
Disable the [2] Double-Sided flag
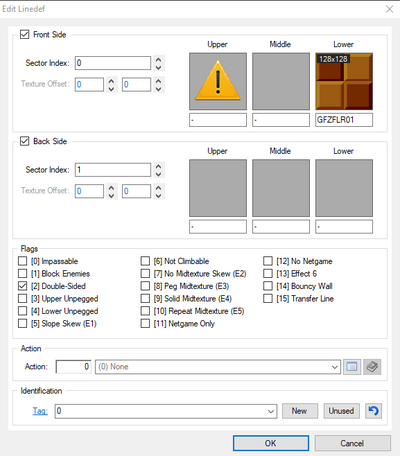click(x=23, y=286)
